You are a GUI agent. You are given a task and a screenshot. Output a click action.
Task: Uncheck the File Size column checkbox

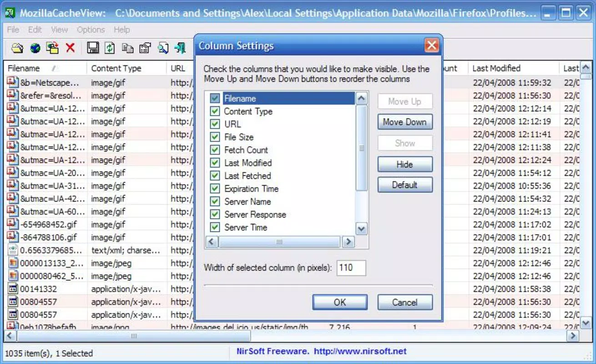215,137
